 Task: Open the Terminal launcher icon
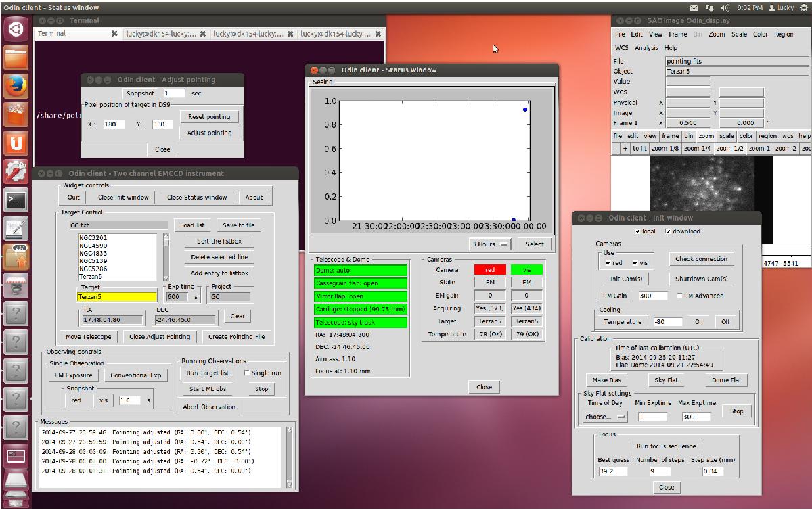(x=15, y=200)
